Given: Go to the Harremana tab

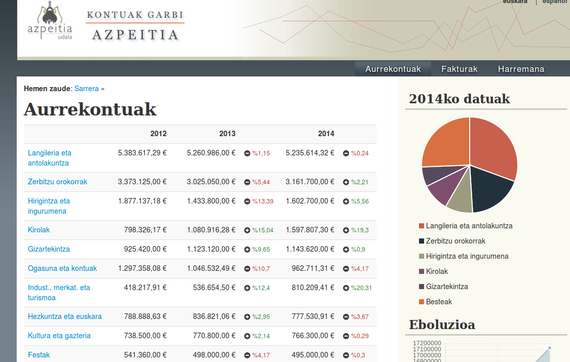Looking at the screenshot, I should [x=521, y=69].
